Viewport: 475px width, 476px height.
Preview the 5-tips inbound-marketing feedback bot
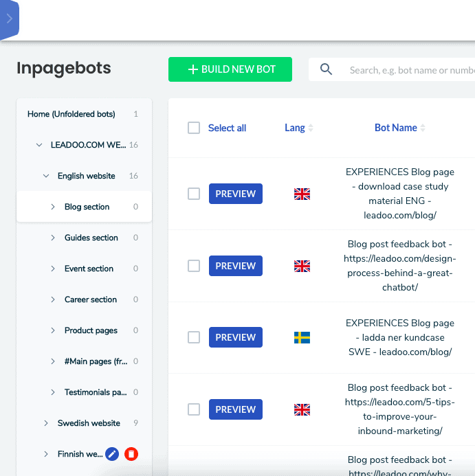pyautogui.click(x=236, y=409)
